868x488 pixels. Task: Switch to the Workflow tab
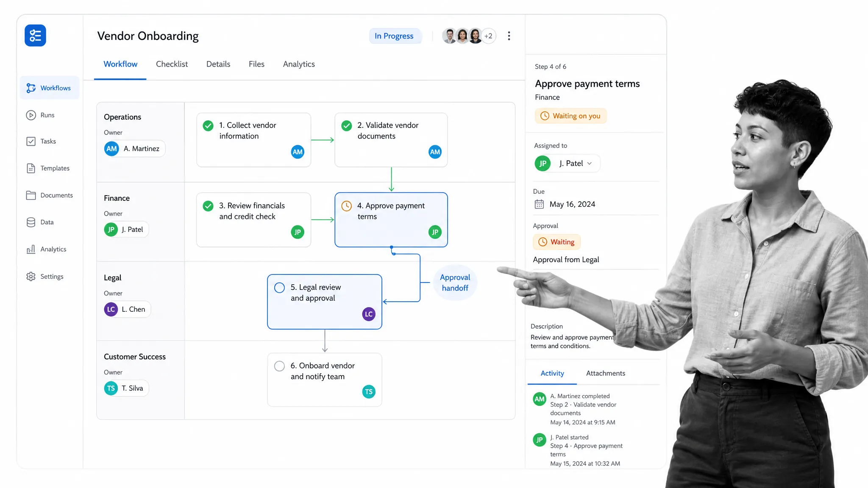tap(120, 64)
